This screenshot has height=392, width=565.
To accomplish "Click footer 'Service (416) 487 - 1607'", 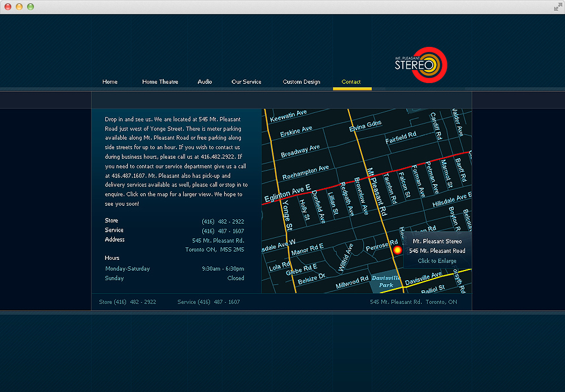I will coord(208,302).
